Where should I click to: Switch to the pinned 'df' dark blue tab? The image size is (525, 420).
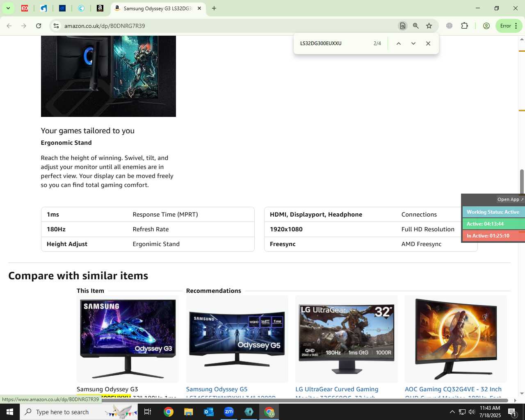click(x=62, y=8)
